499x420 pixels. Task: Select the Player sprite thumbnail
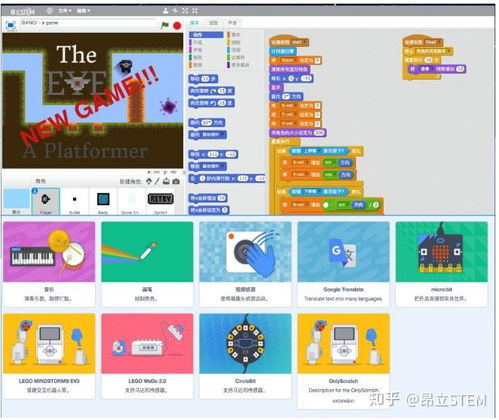[x=46, y=201]
